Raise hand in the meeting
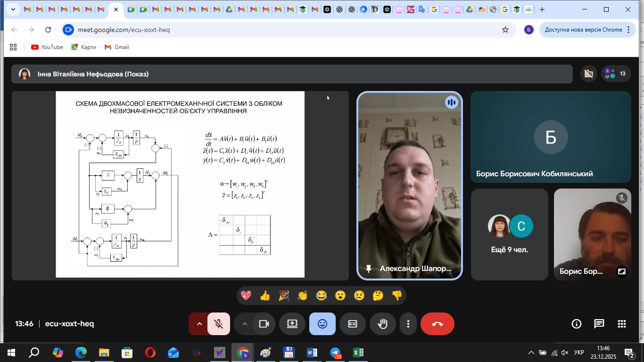The image size is (644, 362). tap(383, 324)
